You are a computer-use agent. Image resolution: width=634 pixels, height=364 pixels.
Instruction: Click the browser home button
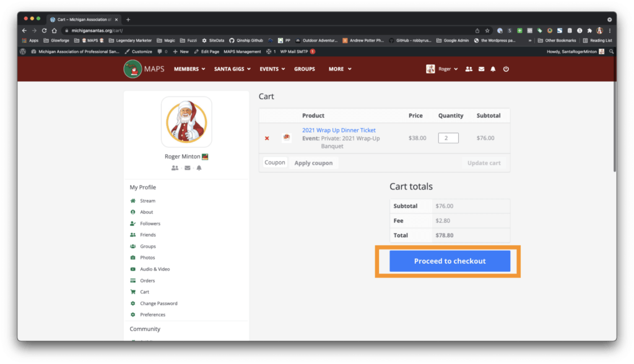click(54, 31)
